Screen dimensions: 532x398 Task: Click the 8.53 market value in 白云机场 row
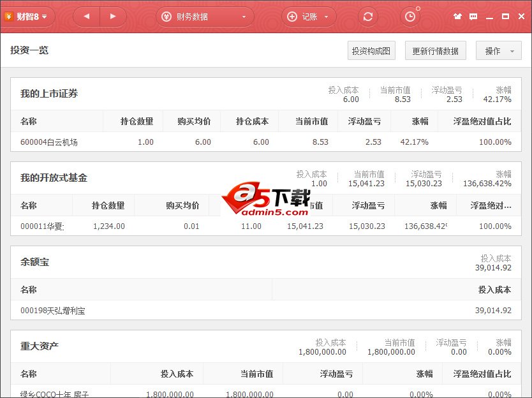[x=320, y=142]
